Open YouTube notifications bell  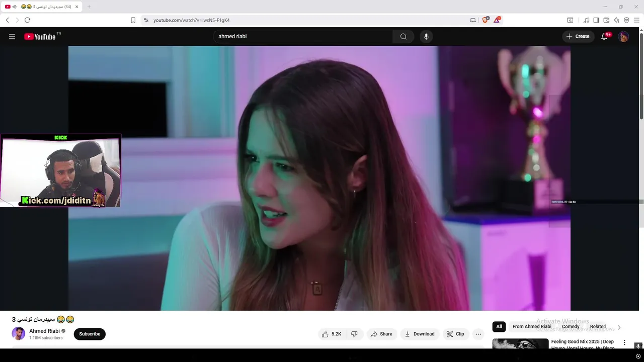click(604, 36)
